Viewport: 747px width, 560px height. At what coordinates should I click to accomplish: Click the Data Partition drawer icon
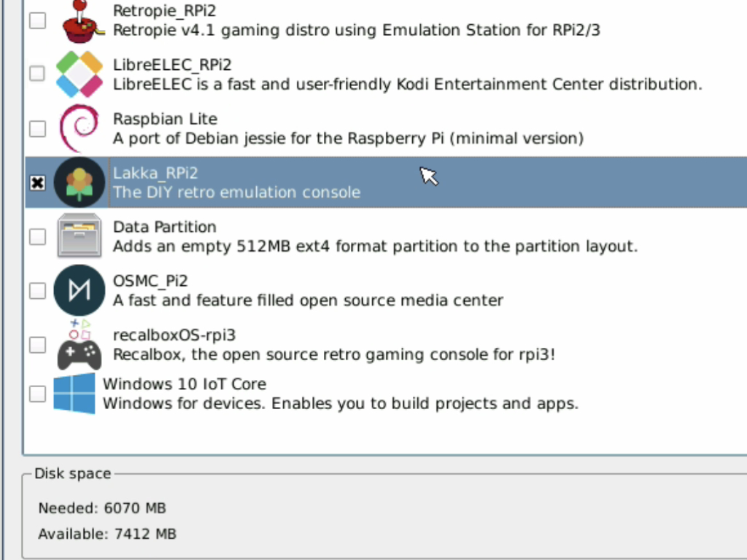pos(79,236)
